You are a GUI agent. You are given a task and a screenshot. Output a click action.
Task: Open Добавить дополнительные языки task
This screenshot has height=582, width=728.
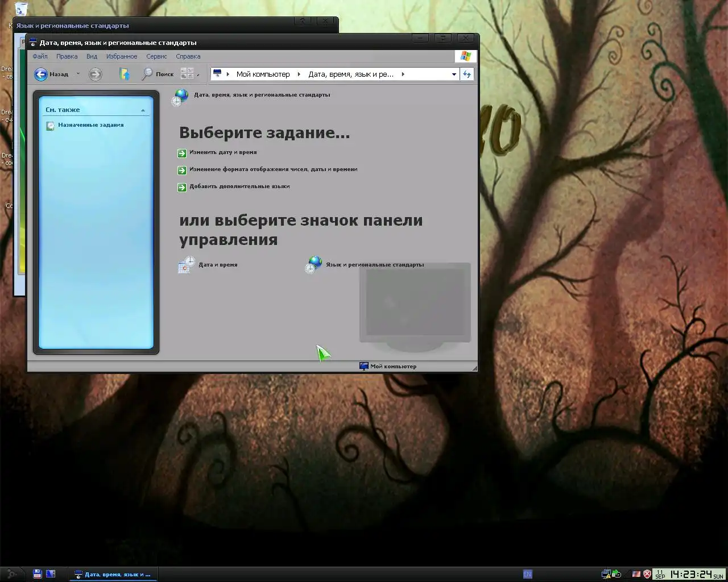pos(239,186)
